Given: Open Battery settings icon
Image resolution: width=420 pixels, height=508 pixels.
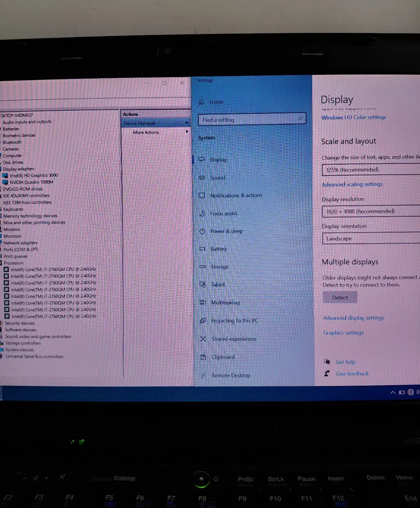Looking at the screenshot, I should (x=202, y=249).
